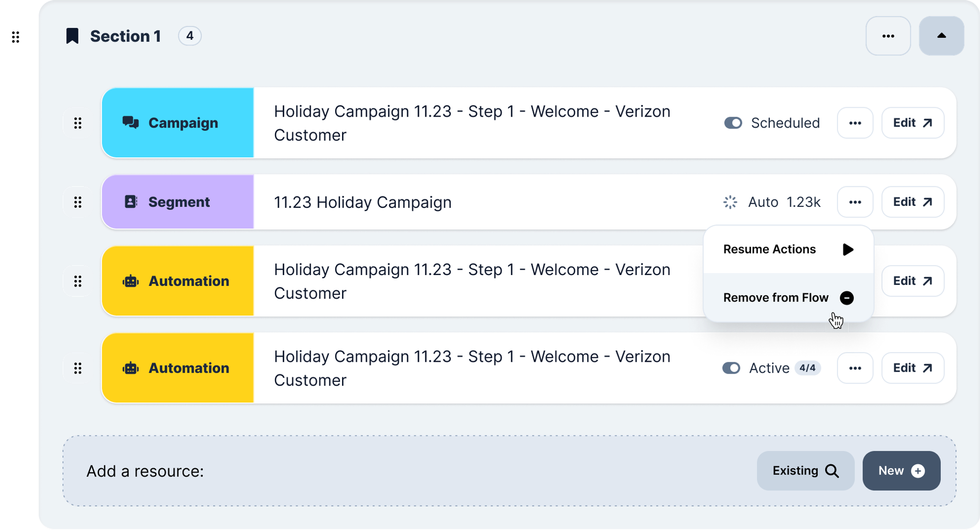Click the Section 1 bookmark icon

[x=73, y=36]
